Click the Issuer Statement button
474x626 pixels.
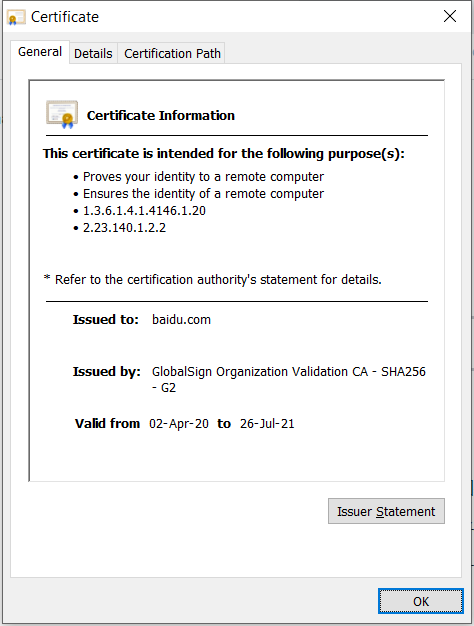point(386,511)
